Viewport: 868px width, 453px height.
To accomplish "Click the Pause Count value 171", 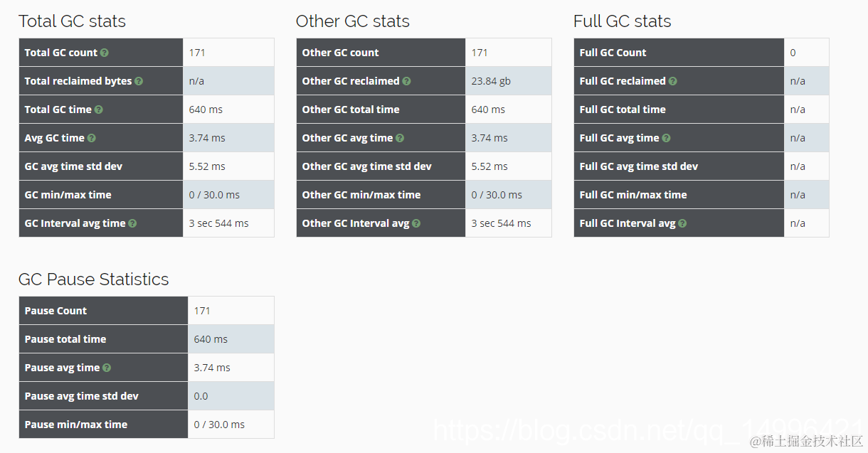I will click(x=202, y=311).
